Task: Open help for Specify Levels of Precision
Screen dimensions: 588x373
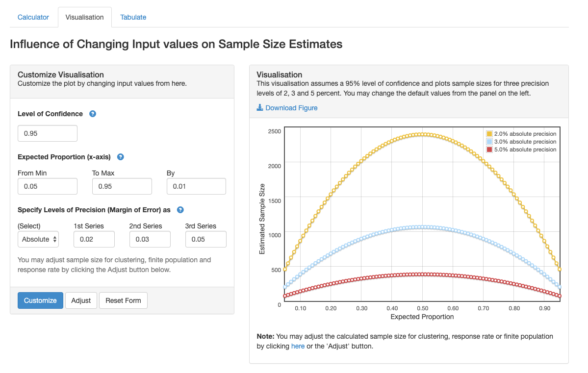Action: click(x=180, y=210)
